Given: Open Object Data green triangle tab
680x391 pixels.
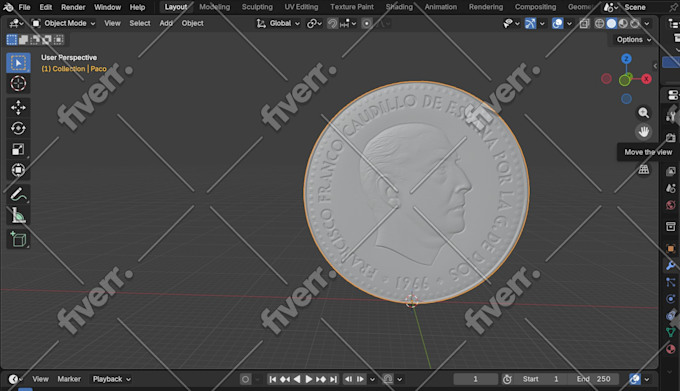Looking at the screenshot, I should click(x=670, y=332).
